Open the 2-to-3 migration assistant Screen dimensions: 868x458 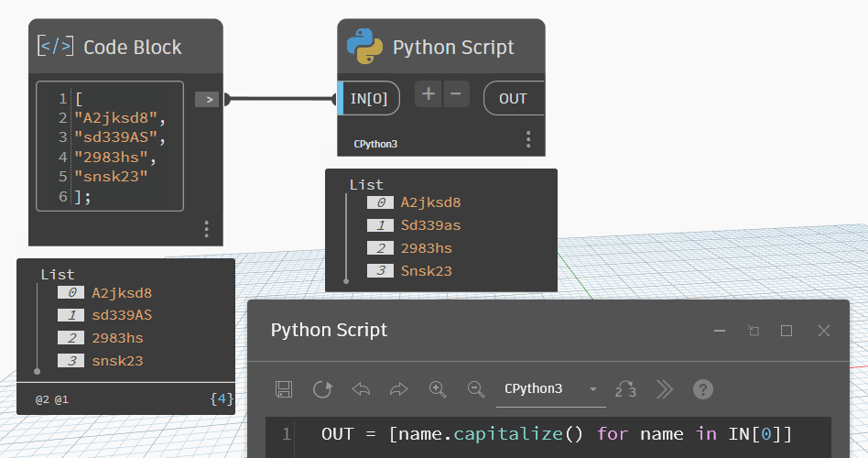[626, 389]
